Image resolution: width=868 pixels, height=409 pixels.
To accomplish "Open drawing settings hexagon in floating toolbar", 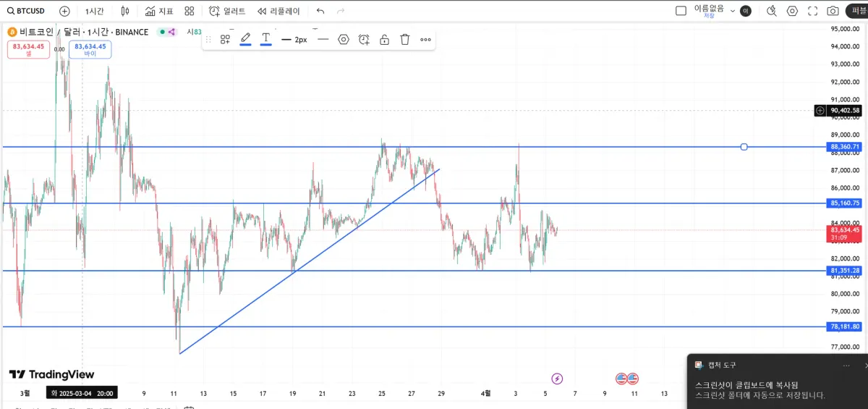I will coord(344,39).
